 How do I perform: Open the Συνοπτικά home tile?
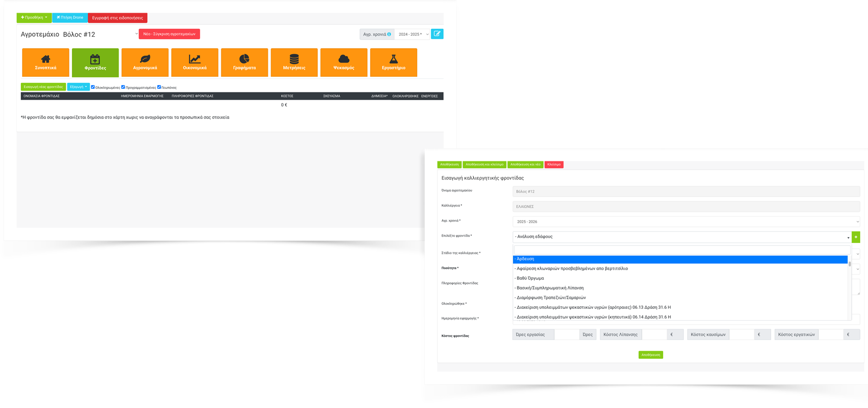[x=46, y=62]
